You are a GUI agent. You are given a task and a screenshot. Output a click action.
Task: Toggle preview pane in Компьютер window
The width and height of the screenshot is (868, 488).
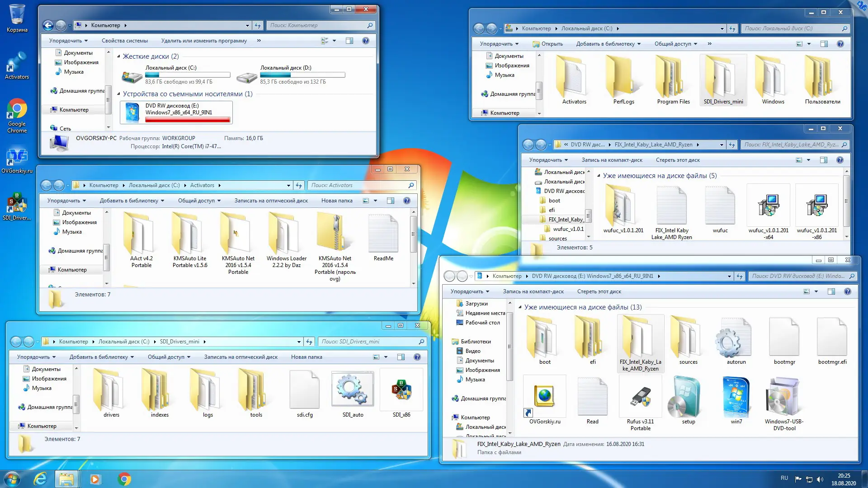(x=349, y=41)
